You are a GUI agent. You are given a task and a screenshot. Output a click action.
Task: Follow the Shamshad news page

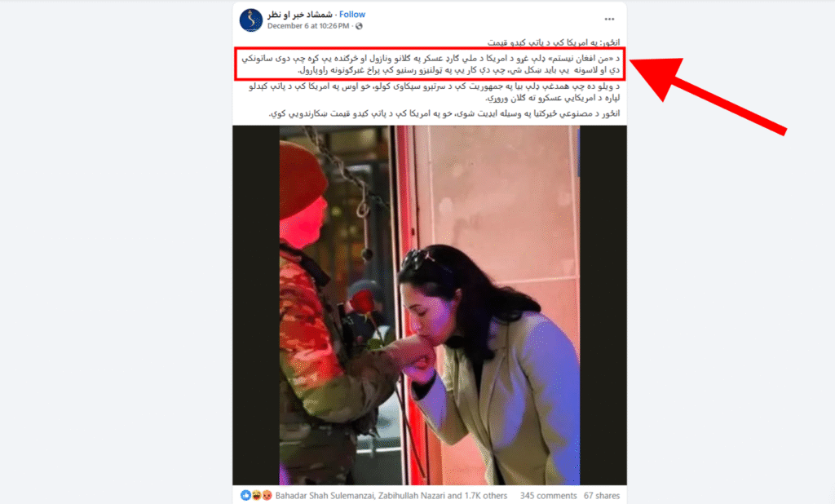coord(352,15)
